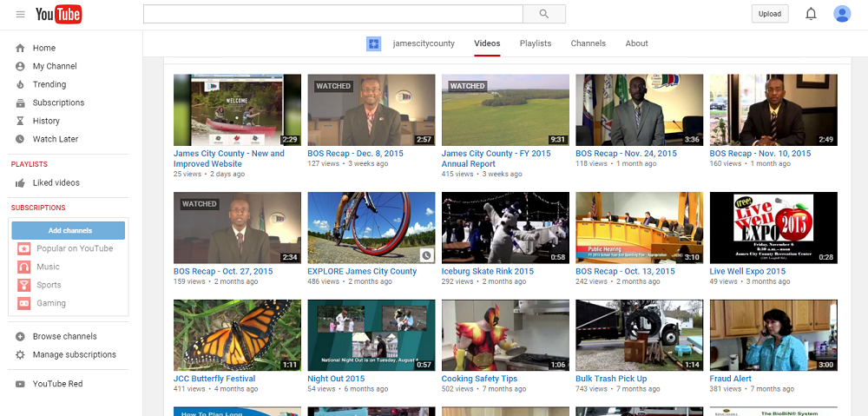Image resolution: width=868 pixels, height=416 pixels.
Task: Open the notifications bell
Action: (811, 14)
